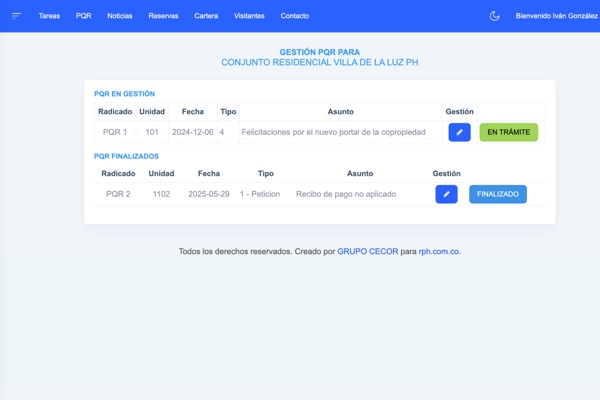Open the Noticias page

(119, 16)
